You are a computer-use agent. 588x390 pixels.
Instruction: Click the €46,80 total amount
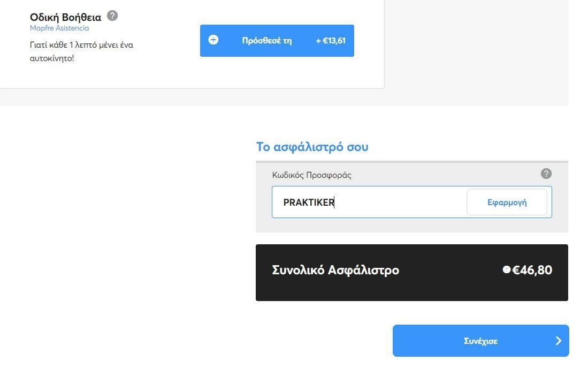532,270
